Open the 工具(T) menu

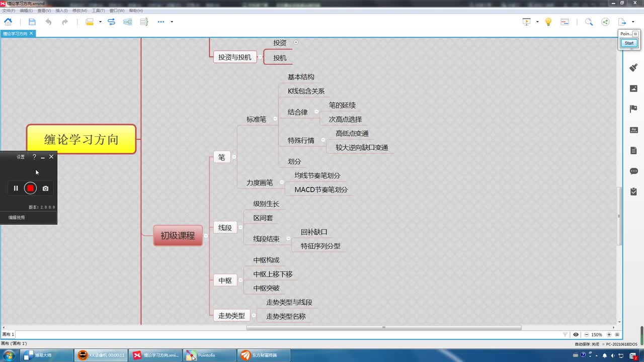(98, 11)
